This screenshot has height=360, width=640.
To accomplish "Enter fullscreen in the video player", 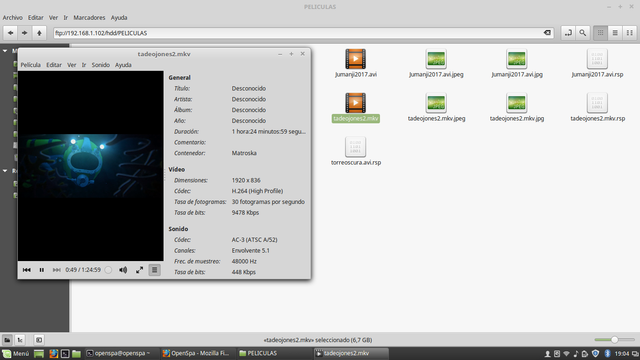I will [x=140, y=270].
